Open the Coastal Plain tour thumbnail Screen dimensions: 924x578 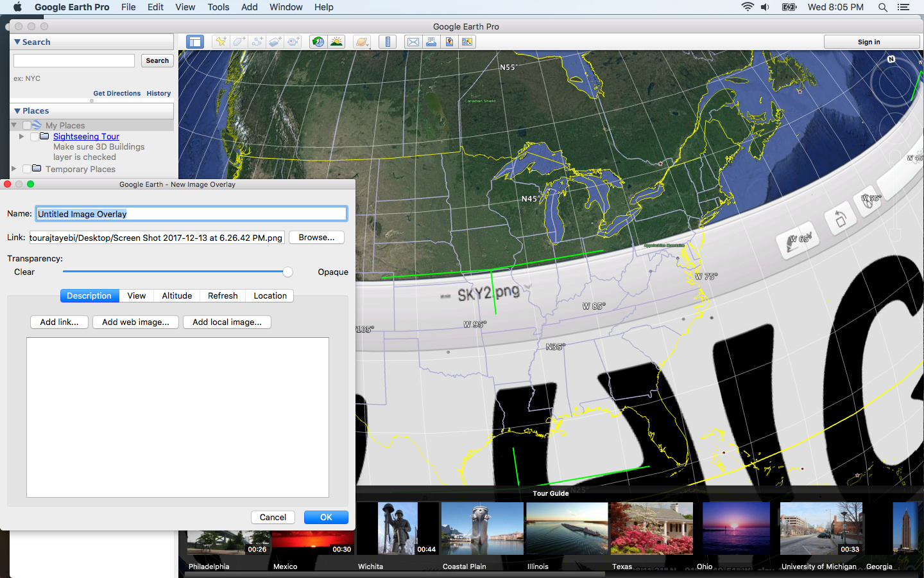[x=483, y=529]
